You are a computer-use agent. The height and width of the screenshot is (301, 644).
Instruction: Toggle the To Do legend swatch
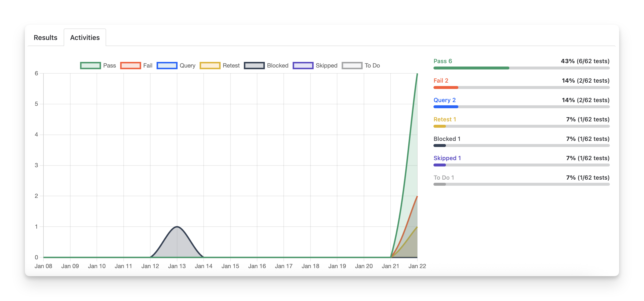[352, 66]
